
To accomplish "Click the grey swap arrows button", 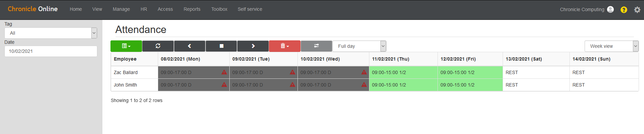I will (x=316, y=46).
